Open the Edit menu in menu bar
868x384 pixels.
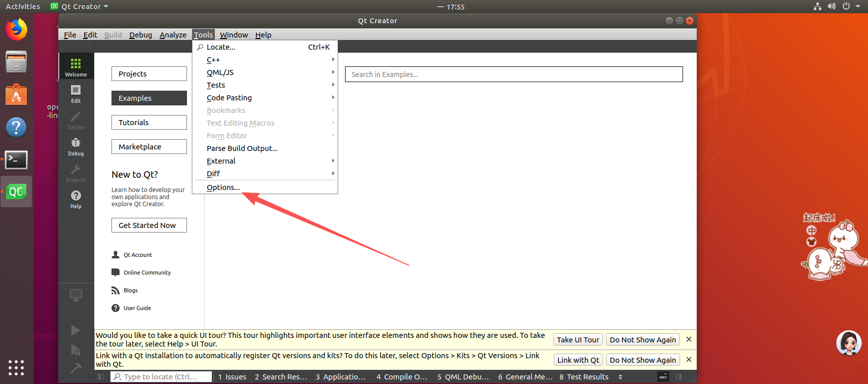90,35
